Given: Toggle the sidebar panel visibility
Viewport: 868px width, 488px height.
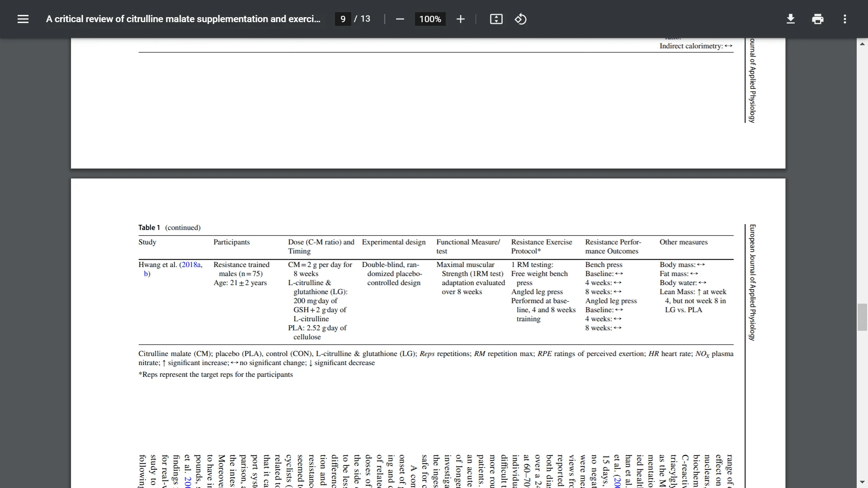Looking at the screenshot, I should 23,19.
